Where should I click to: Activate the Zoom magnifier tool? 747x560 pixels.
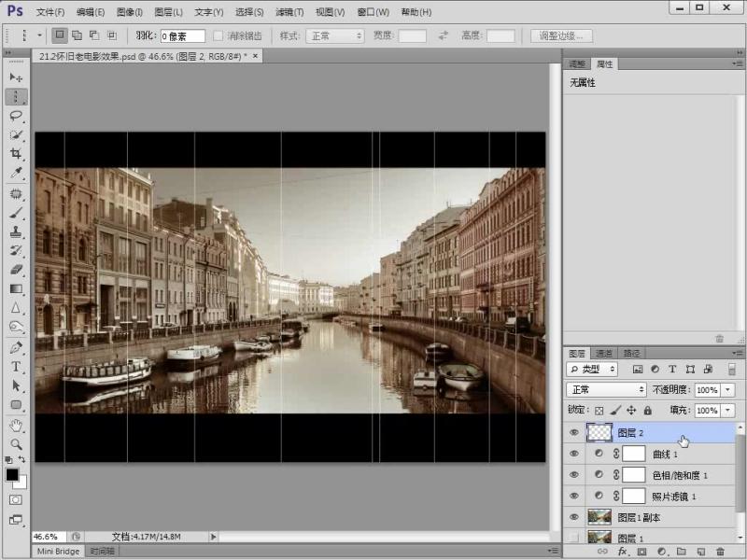16,444
